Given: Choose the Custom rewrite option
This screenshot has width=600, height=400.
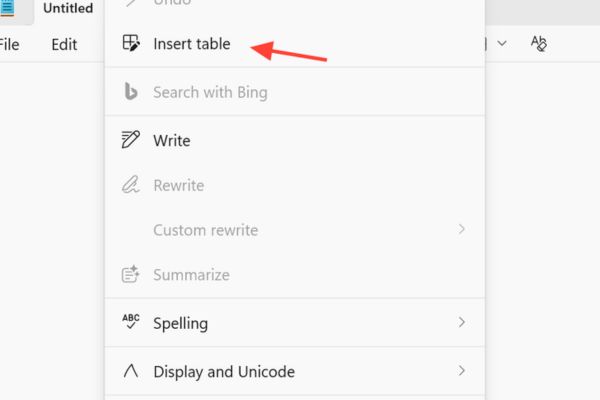Looking at the screenshot, I should tap(205, 230).
